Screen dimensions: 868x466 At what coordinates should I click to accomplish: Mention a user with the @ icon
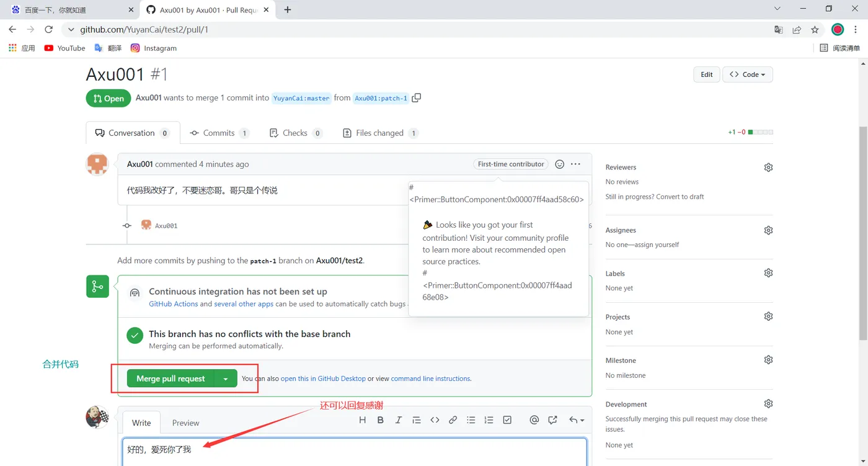coord(534,420)
